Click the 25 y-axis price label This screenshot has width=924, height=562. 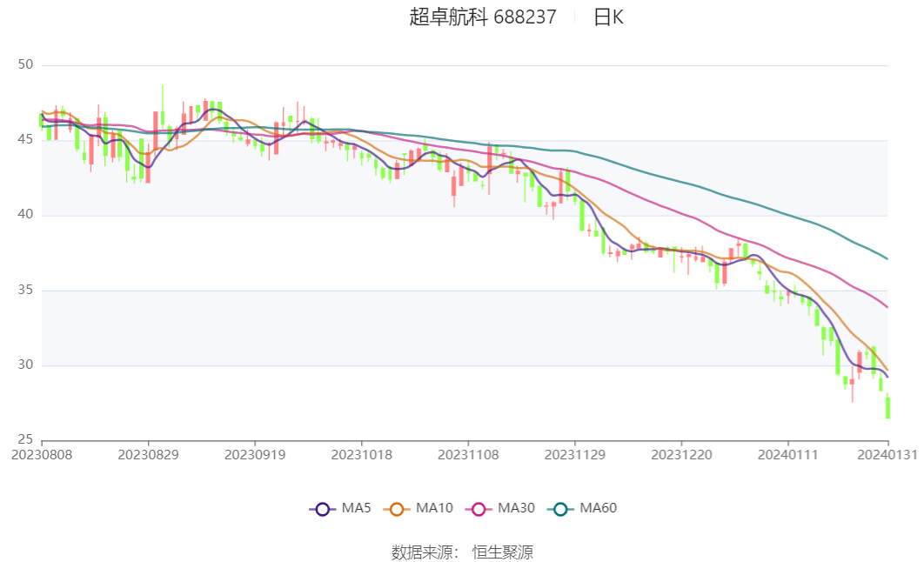click(24, 440)
